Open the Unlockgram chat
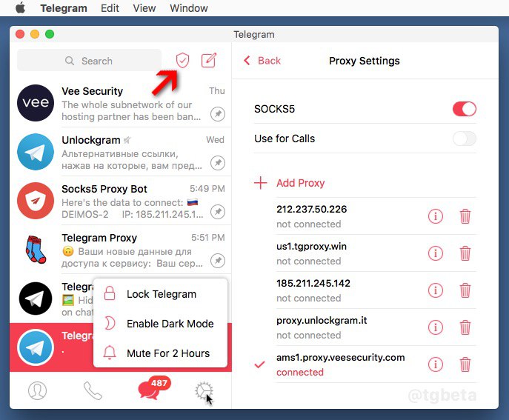Screen dimensions: 509x420 (x=121, y=152)
